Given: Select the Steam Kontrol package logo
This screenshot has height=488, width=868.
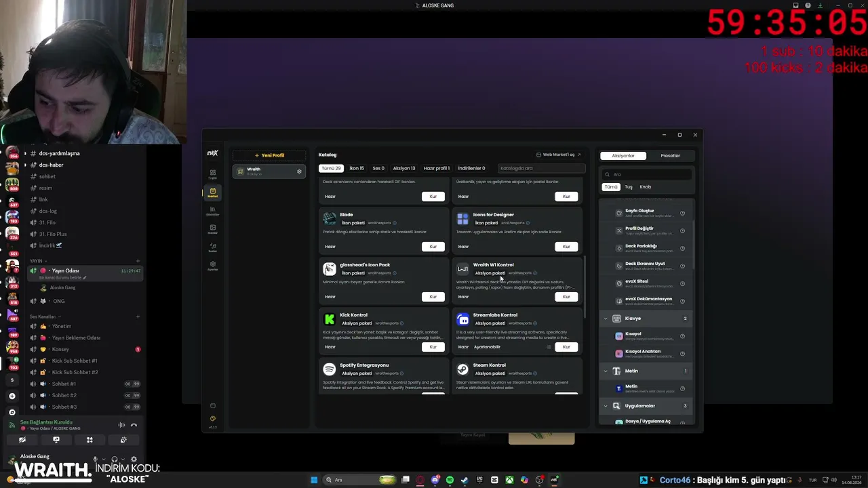Looking at the screenshot, I should [x=462, y=369].
